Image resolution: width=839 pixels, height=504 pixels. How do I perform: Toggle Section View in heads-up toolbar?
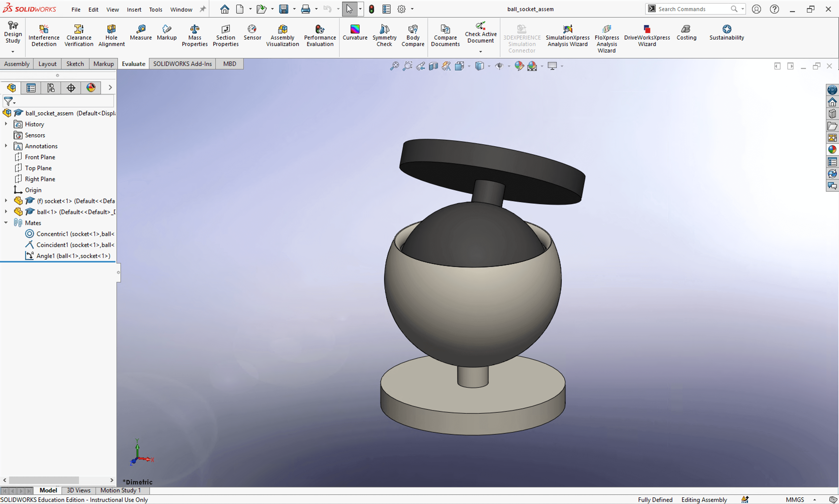pyautogui.click(x=433, y=66)
